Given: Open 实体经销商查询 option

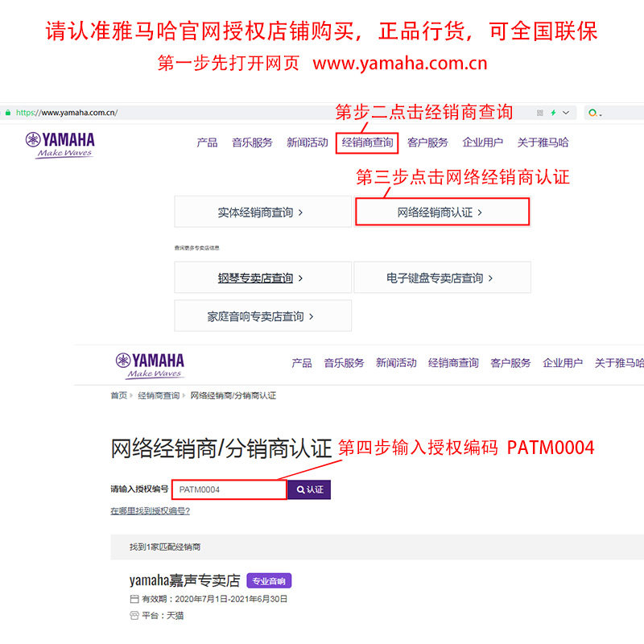Looking at the screenshot, I should click(263, 212).
